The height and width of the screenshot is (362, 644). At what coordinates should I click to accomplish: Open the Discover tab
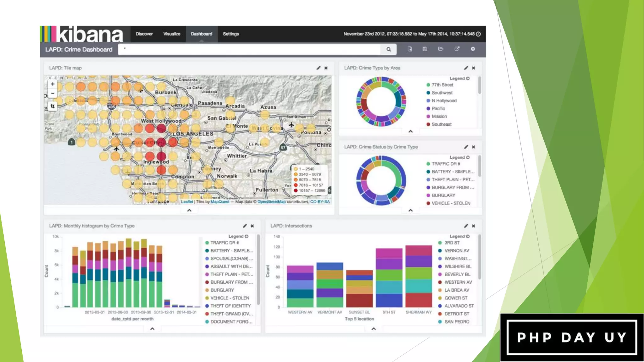[144, 34]
